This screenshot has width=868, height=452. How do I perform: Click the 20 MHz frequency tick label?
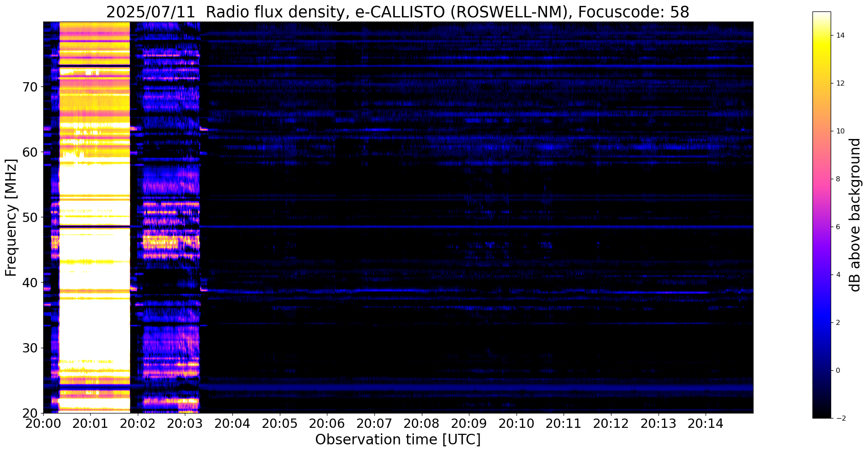pos(31,413)
